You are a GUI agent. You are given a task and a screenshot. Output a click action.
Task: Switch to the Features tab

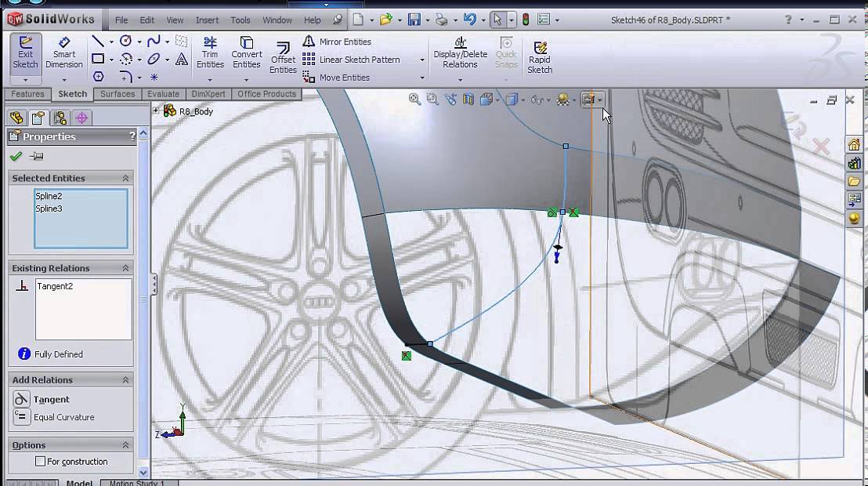point(27,94)
